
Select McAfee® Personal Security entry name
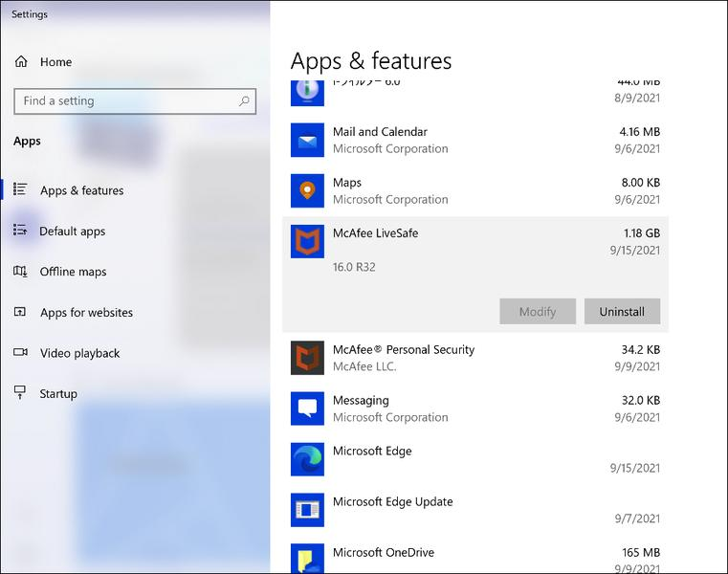point(404,350)
